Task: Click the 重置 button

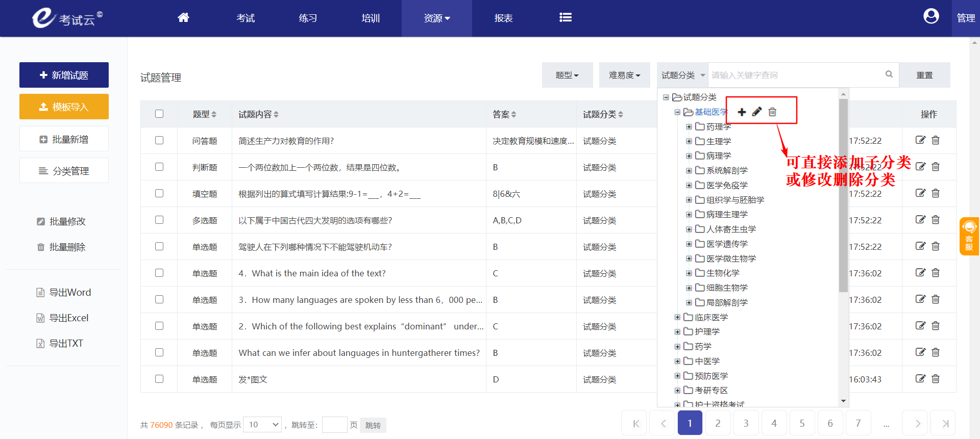Action: 924,75
